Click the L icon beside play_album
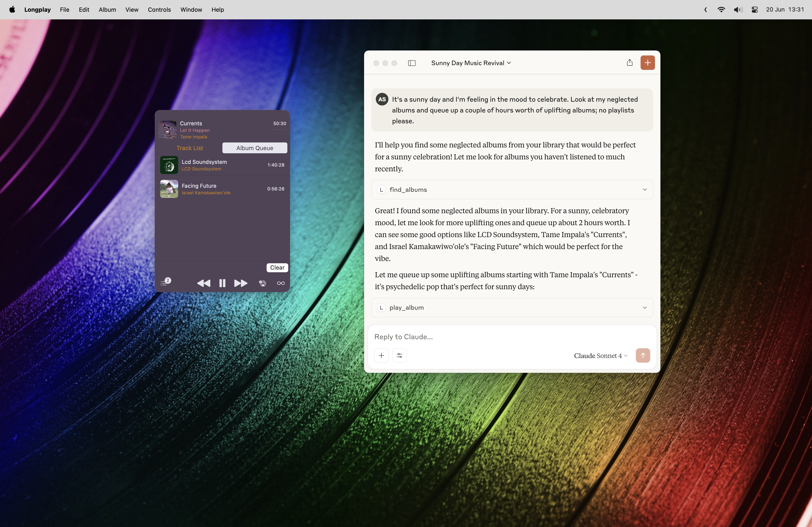This screenshot has height=527, width=812. (x=381, y=307)
